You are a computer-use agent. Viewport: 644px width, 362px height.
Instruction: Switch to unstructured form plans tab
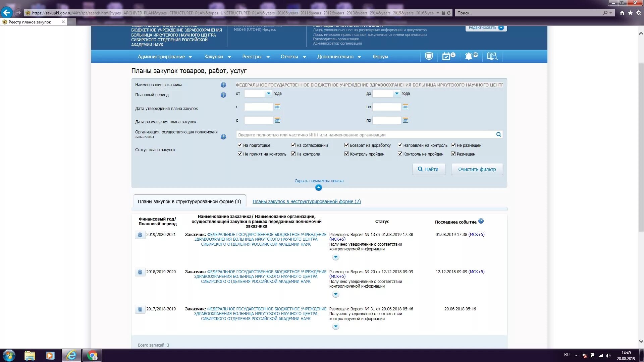306,201
